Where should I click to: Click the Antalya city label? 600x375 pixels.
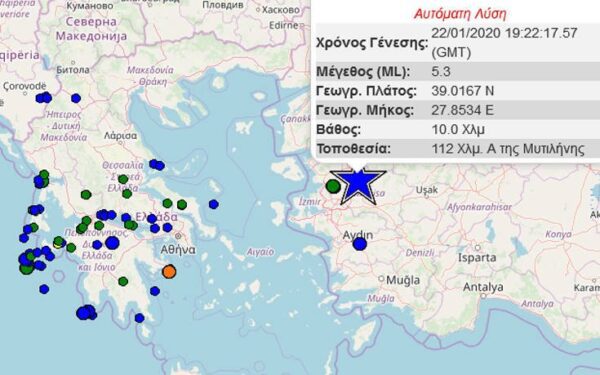tap(483, 287)
